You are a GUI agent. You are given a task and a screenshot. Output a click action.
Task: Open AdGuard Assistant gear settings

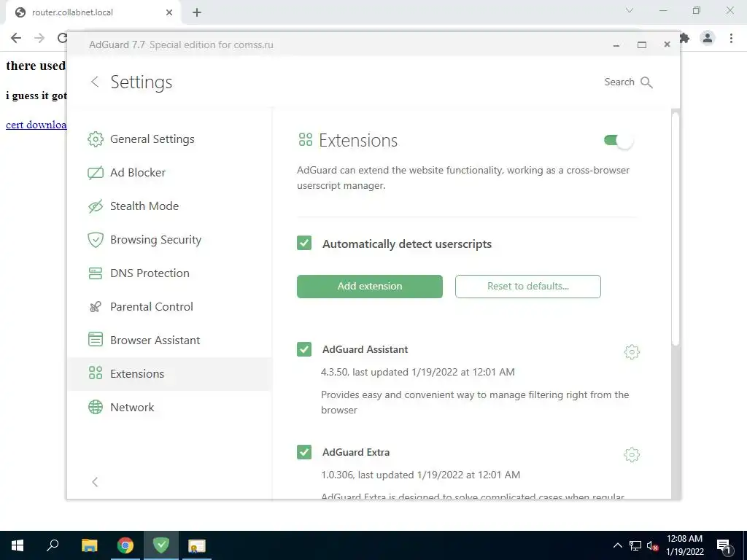coord(632,352)
